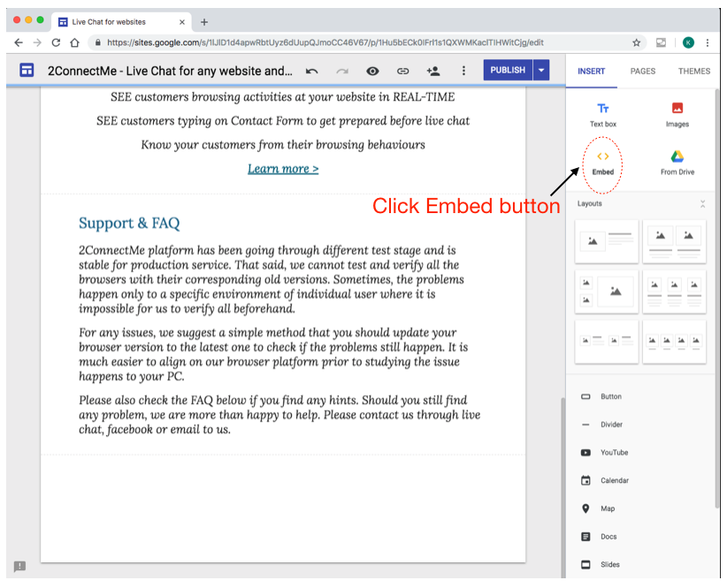Reload the page

pos(56,42)
